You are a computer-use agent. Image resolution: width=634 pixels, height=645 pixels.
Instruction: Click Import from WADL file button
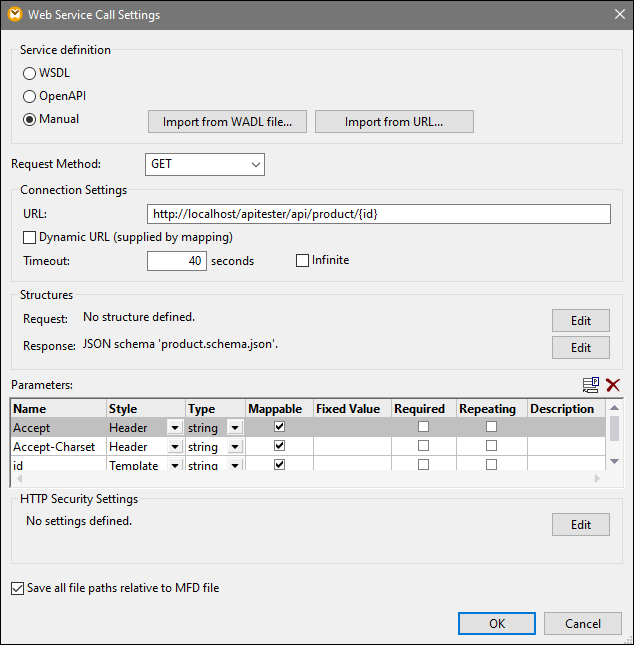coord(228,122)
